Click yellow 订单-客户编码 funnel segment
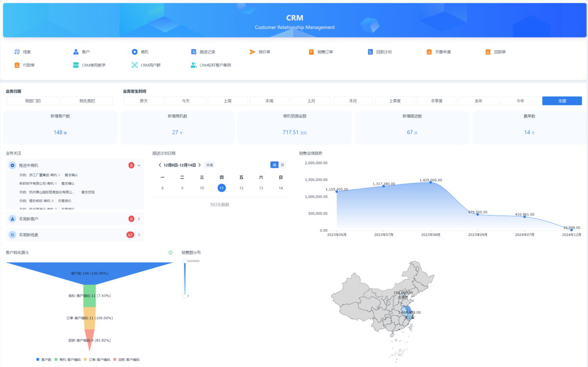 pyautogui.click(x=89, y=318)
